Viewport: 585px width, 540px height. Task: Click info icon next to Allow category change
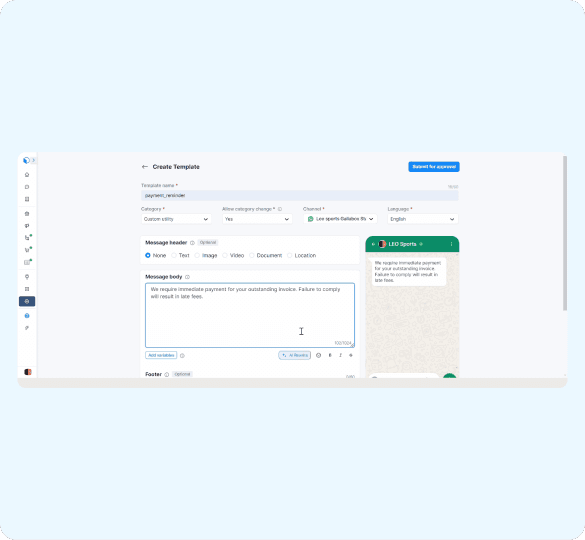[x=280, y=209]
